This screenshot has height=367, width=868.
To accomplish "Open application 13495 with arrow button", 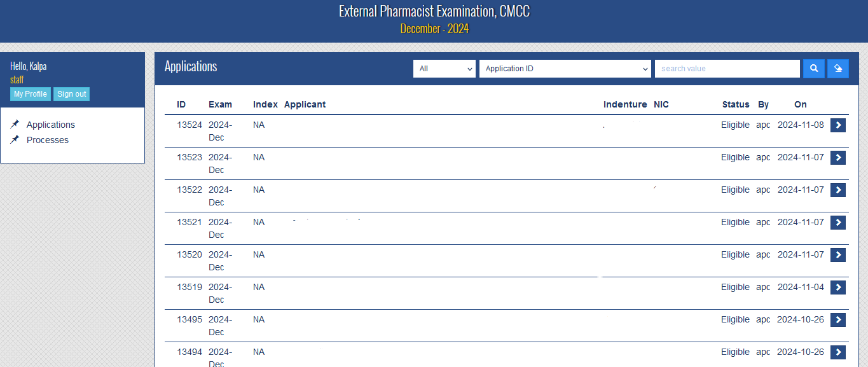I will tap(837, 320).
